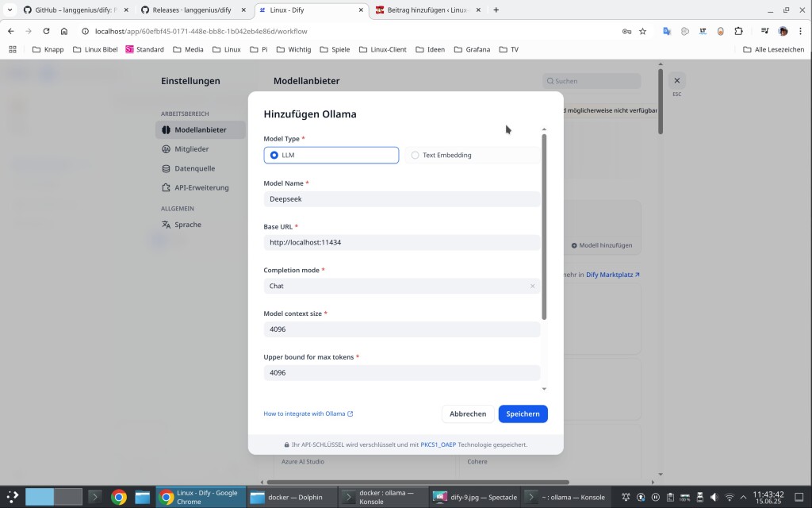812x508 pixels.
Task: Open the Chrome profile avatar
Action: (783, 31)
